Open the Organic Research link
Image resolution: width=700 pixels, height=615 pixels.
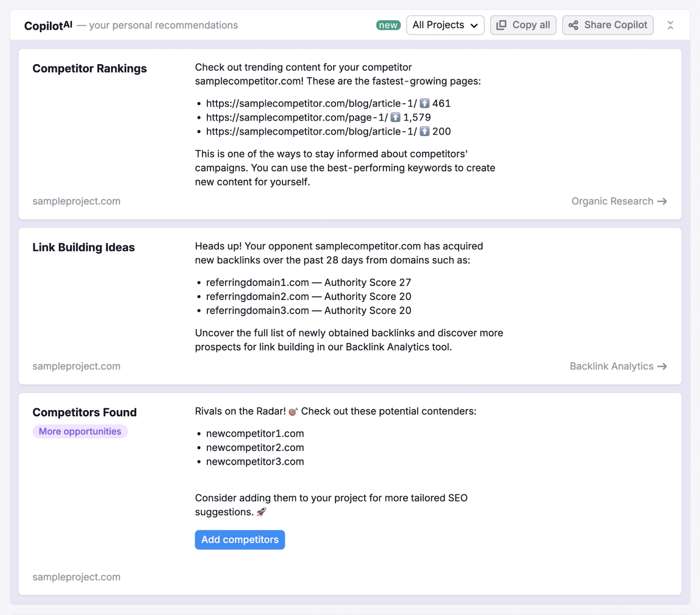tap(612, 201)
